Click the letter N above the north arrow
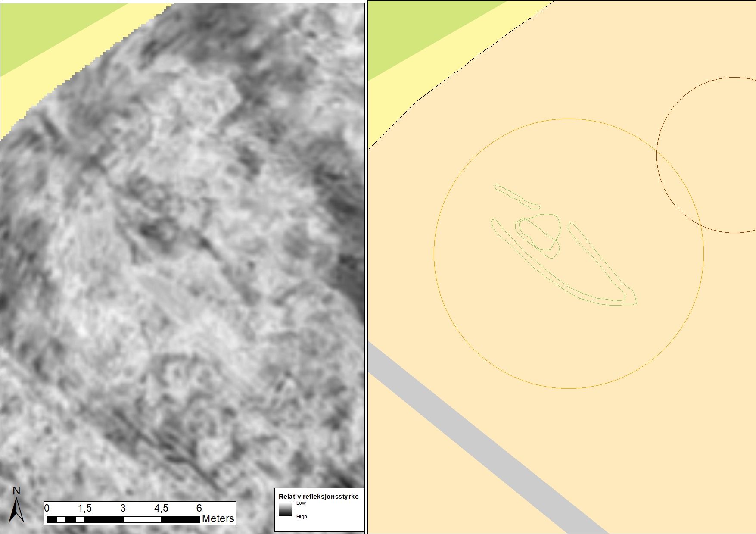756x534 pixels. pos(16,490)
